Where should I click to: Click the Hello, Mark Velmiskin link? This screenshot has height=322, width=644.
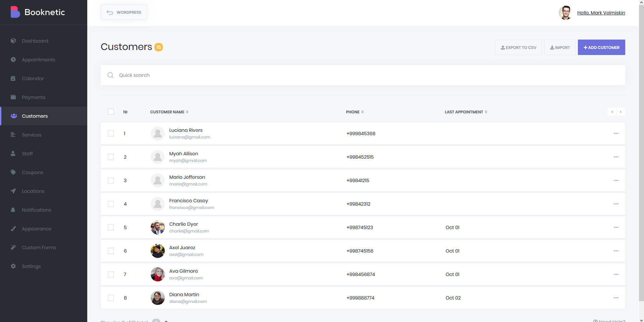pos(601,13)
